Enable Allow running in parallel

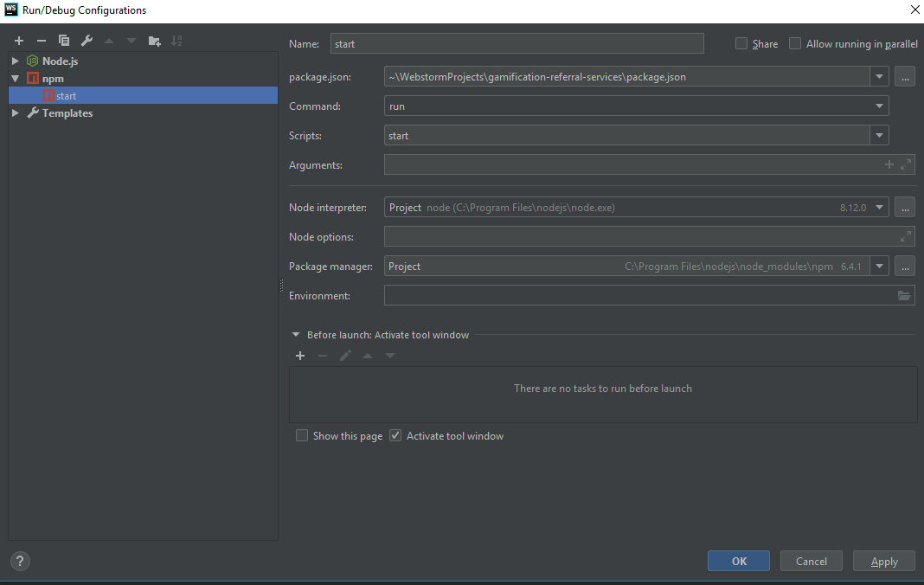pyautogui.click(x=794, y=42)
